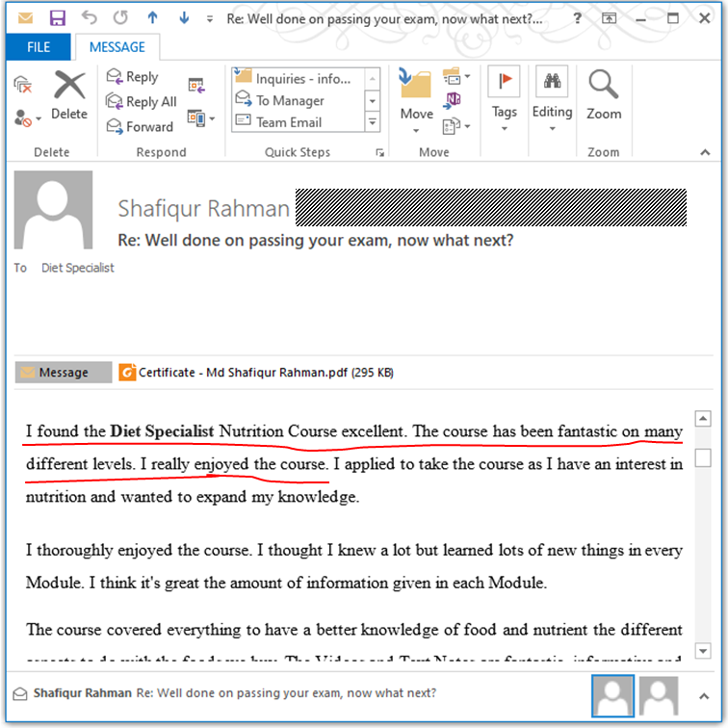Delete this message with the X button

pyautogui.click(x=69, y=95)
